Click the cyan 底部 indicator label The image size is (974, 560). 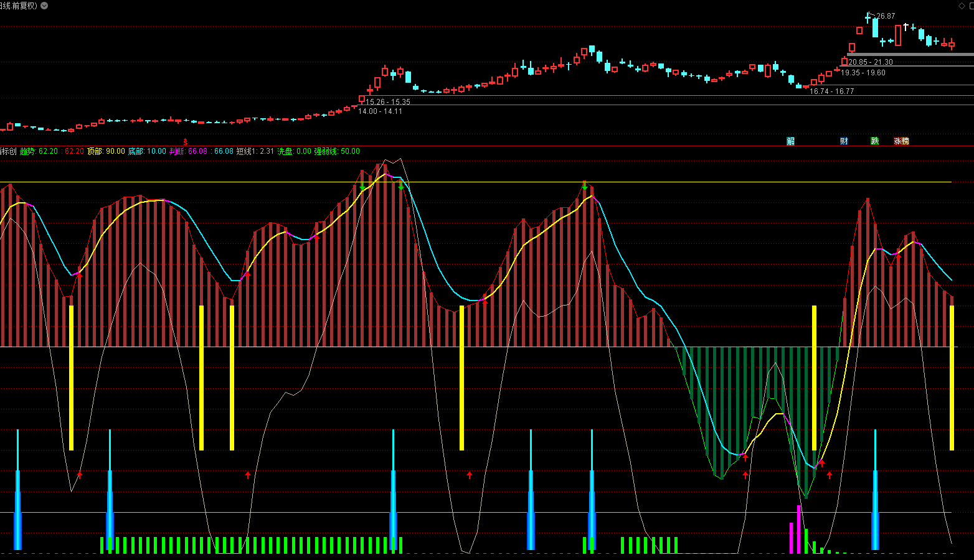point(136,151)
